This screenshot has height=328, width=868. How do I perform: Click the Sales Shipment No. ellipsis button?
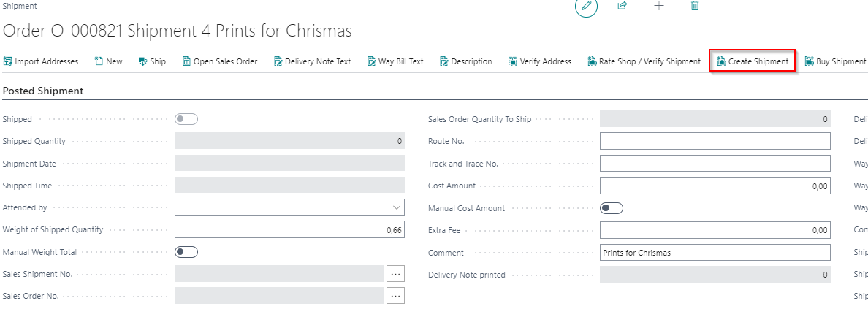pos(395,274)
